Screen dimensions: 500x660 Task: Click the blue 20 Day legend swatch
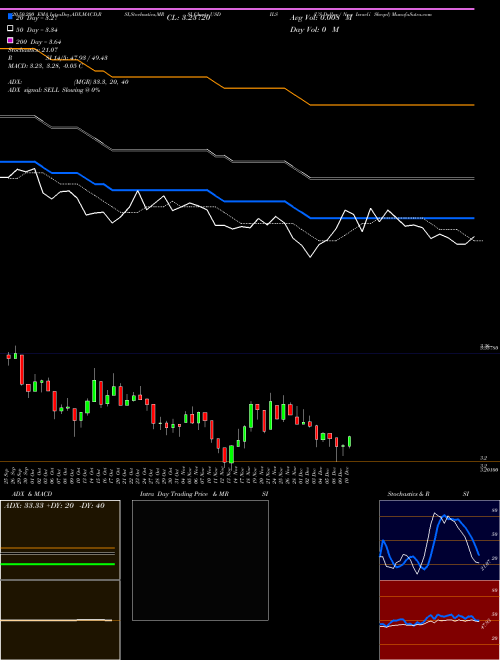[x=10, y=16]
